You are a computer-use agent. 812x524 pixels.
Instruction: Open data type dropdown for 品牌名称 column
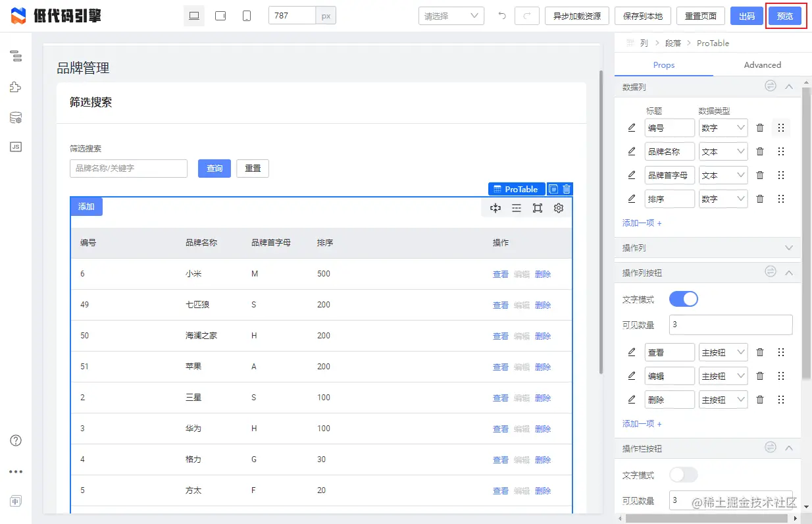pos(723,151)
